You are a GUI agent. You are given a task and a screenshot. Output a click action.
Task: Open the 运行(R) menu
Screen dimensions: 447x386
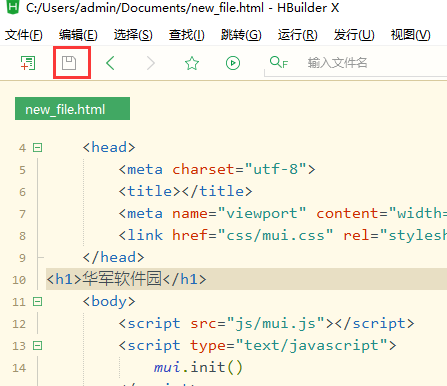pos(298,35)
